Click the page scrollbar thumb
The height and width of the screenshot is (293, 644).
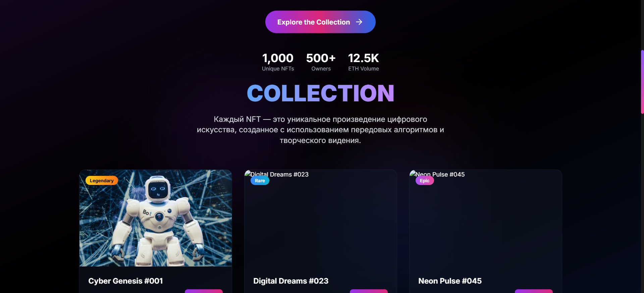coord(642,82)
